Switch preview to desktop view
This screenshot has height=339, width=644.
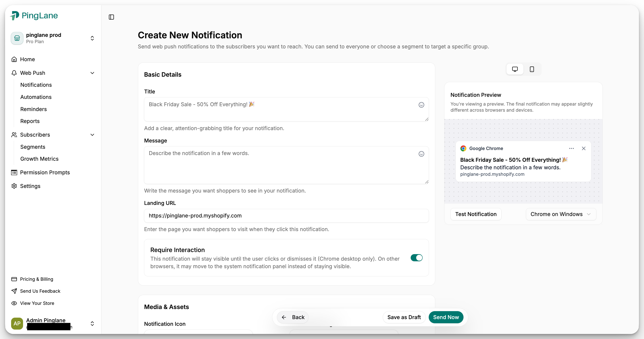[x=515, y=69]
